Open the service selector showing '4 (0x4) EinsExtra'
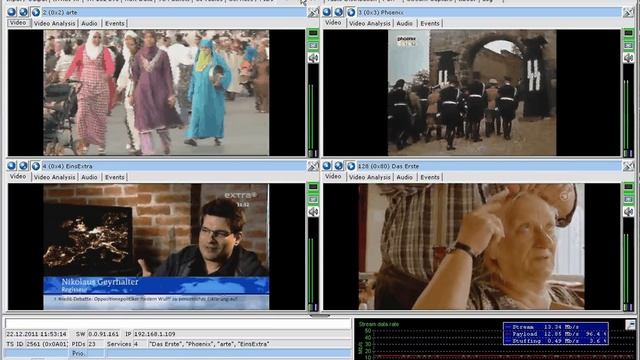The width and height of the screenshot is (640, 360). coord(173,166)
